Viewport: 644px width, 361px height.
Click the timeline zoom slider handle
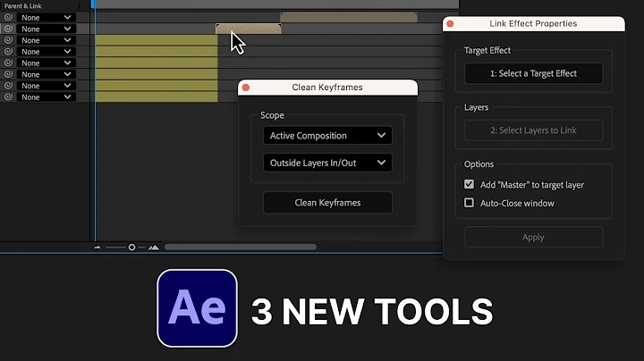pos(131,248)
